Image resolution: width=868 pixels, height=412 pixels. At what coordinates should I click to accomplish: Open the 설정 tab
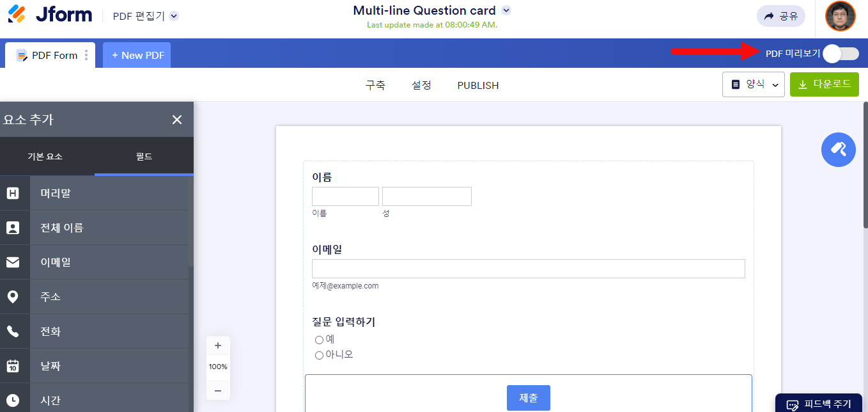[421, 85]
